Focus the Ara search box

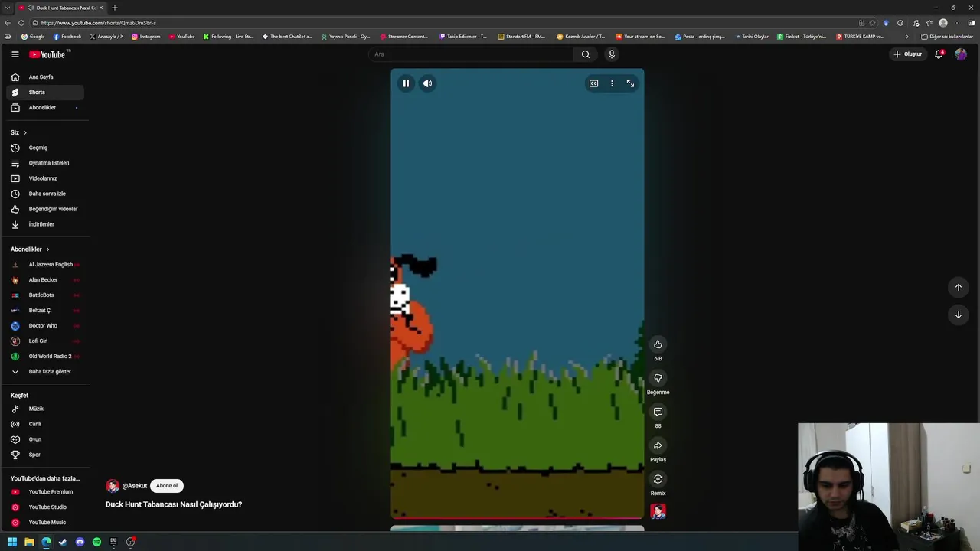click(470, 54)
